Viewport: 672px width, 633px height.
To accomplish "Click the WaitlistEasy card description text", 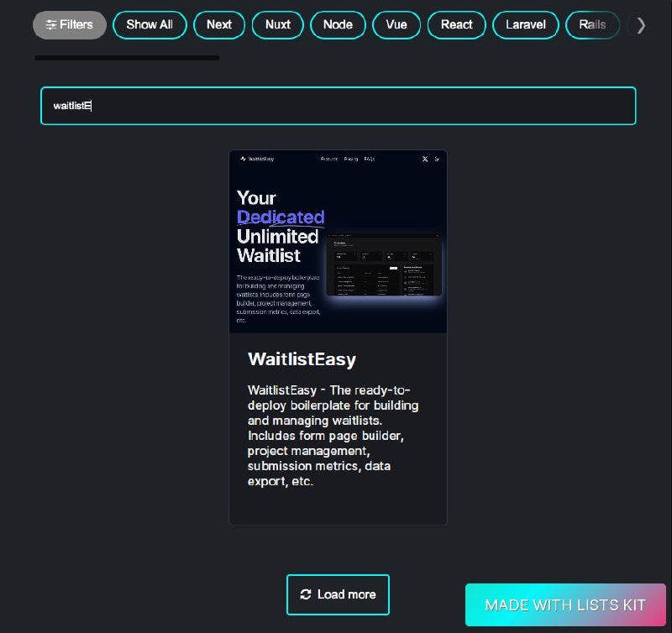I will pos(333,436).
